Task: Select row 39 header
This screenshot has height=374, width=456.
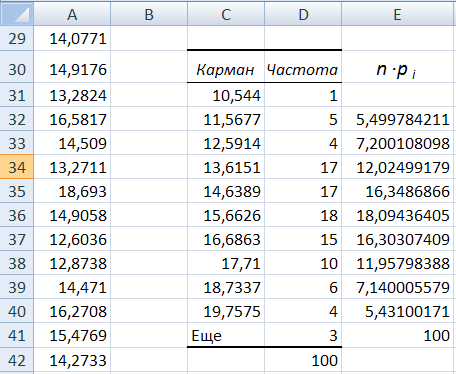Action: point(17,287)
